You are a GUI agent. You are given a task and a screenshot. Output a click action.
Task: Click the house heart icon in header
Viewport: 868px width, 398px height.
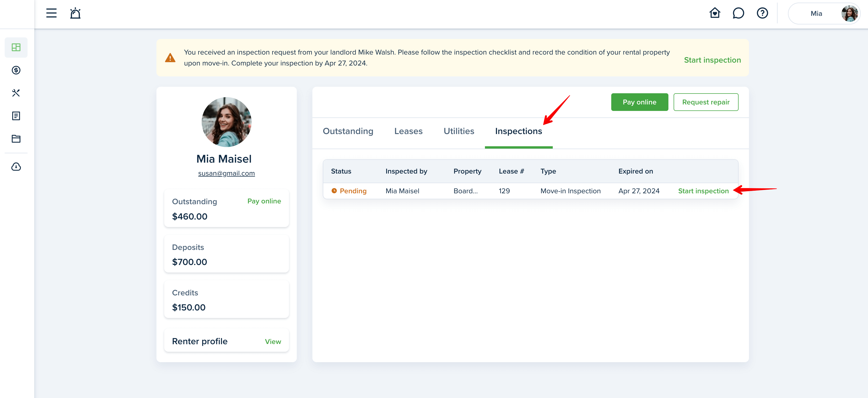715,13
